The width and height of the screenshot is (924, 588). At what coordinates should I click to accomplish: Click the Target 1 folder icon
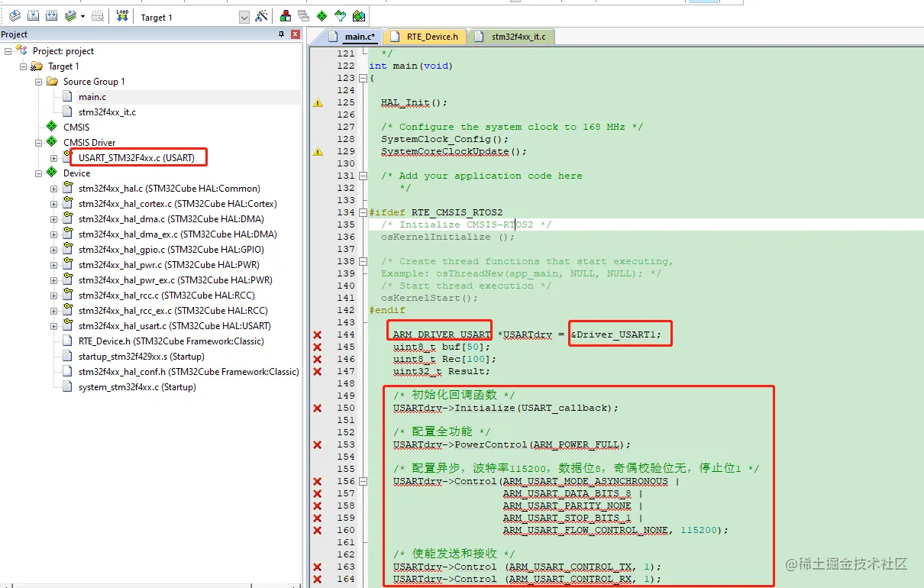(37, 66)
